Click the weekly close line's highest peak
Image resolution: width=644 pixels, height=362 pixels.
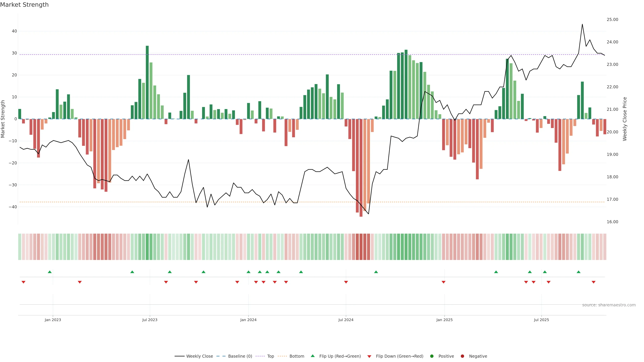tap(582, 24)
